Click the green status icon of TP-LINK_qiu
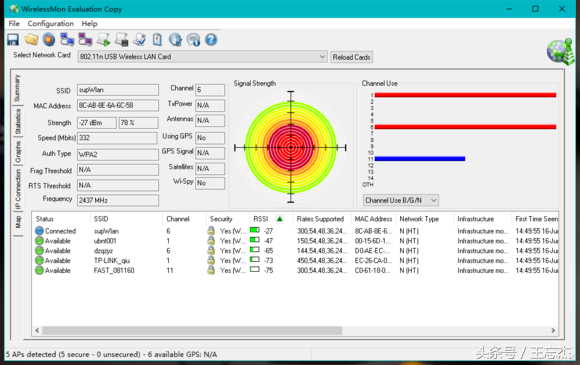 coord(39,260)
